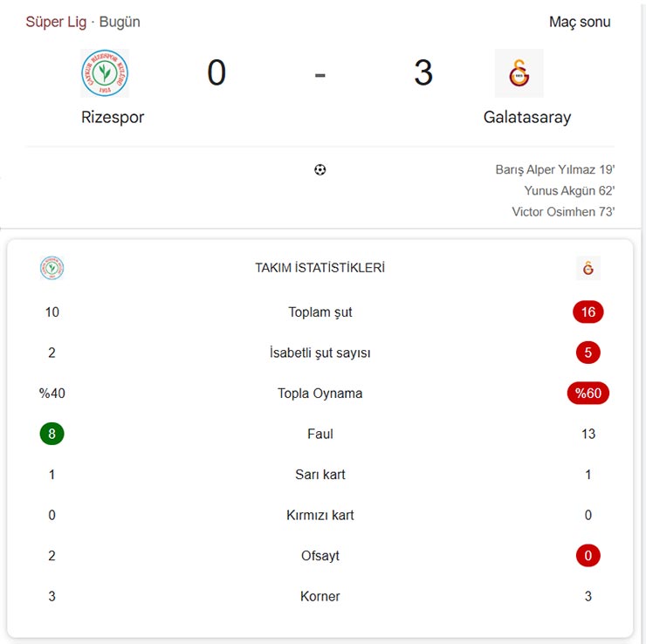Click the Yunus Akgün 62' goal entry
Screen dimensions: 646x644
click(569, 190)
